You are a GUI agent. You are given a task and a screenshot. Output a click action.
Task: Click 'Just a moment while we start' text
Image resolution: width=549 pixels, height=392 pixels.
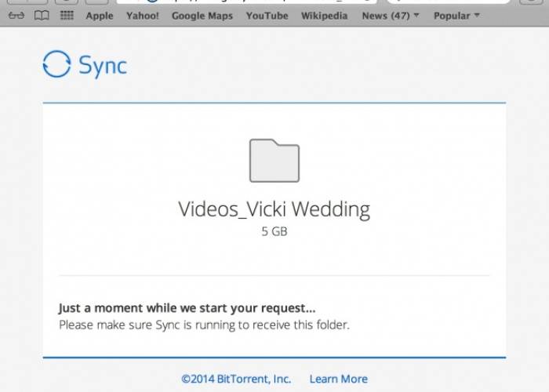pos(187,308)
